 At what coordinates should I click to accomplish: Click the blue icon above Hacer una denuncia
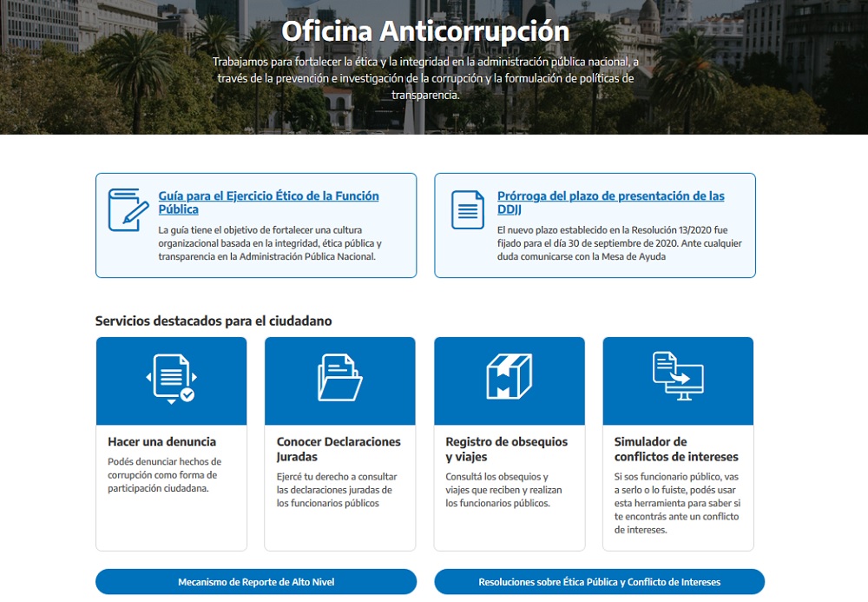tap(171, 380)
